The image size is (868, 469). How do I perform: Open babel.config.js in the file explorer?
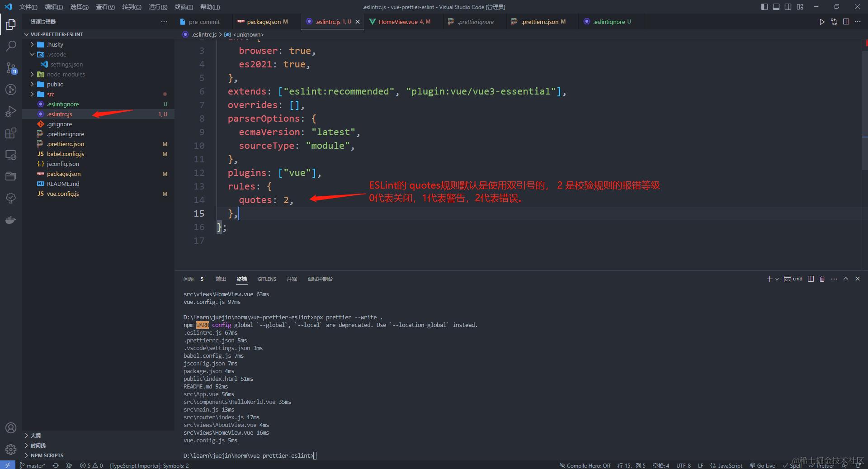98,154
